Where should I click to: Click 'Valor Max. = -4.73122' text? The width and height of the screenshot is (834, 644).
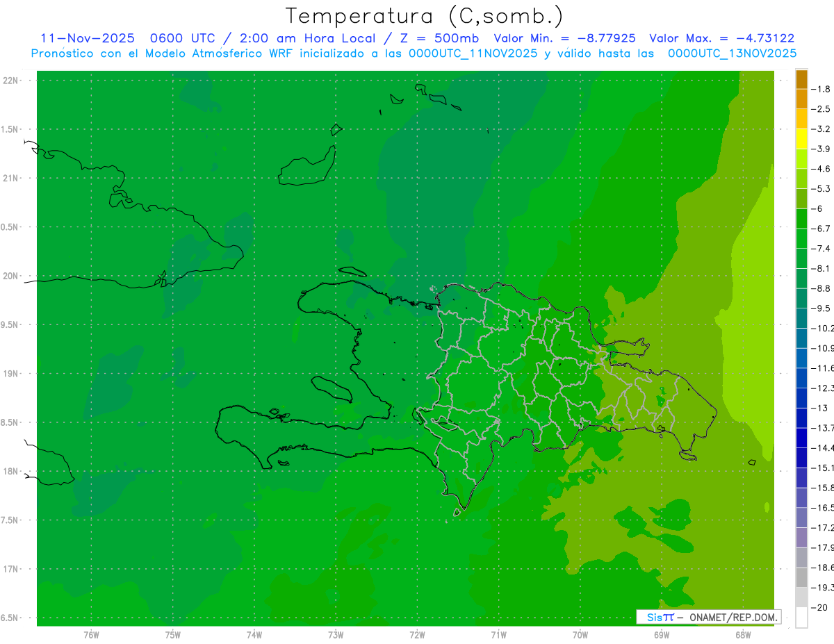point(722,38)
